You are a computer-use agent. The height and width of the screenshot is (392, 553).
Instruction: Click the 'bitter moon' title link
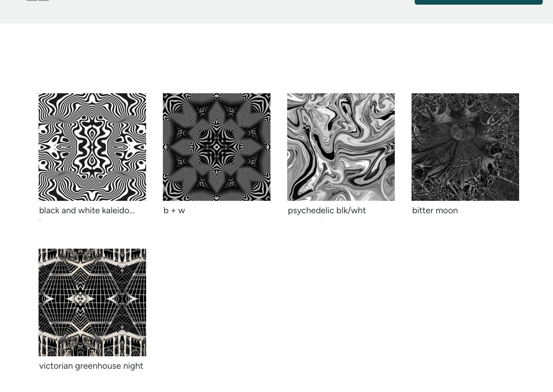pos(435,210)
